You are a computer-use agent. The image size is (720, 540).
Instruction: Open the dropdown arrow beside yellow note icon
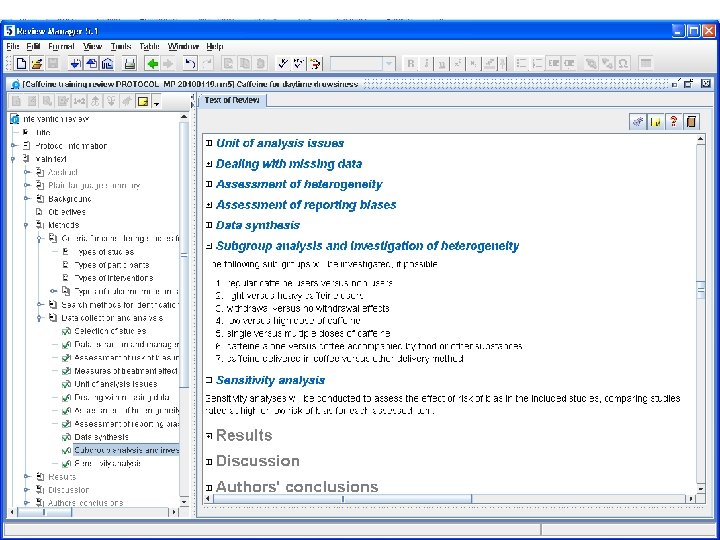tap(157, 102)
